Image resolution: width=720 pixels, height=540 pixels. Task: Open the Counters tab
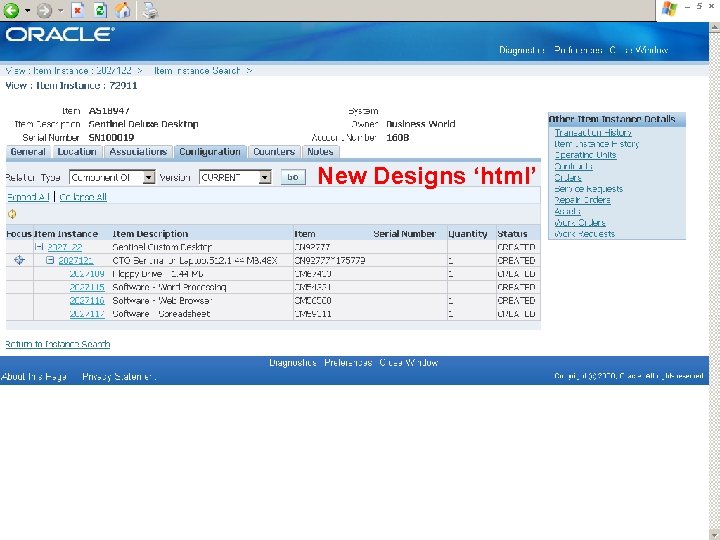[274, 152]
